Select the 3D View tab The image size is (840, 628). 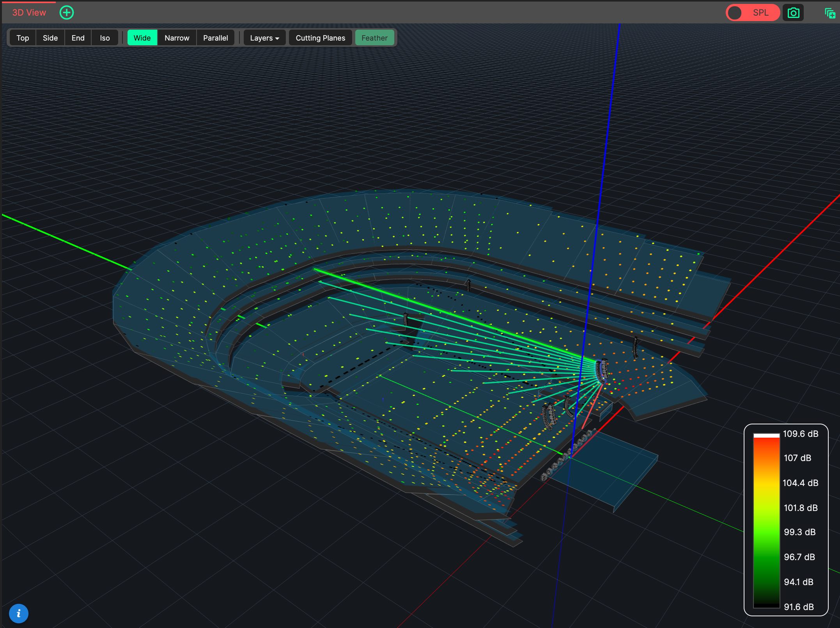tap(29, 12)
